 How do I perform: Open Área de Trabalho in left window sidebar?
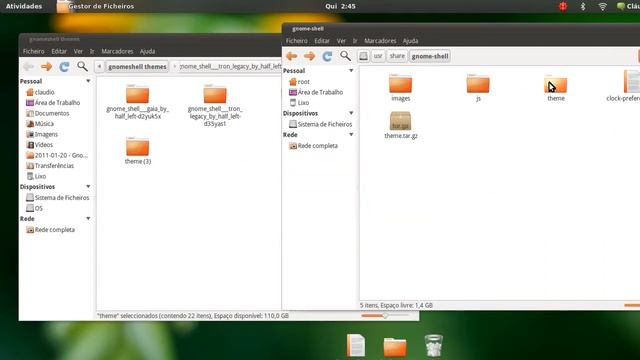click(x=53, y=103)
